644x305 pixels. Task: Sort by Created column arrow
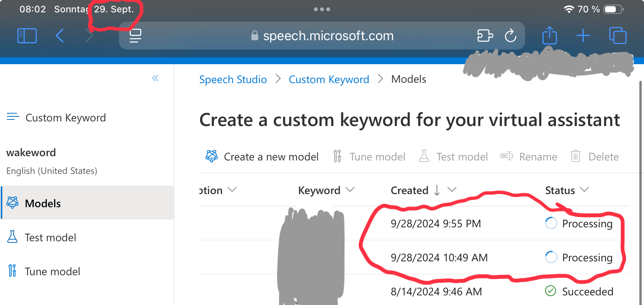coord(437,190)
